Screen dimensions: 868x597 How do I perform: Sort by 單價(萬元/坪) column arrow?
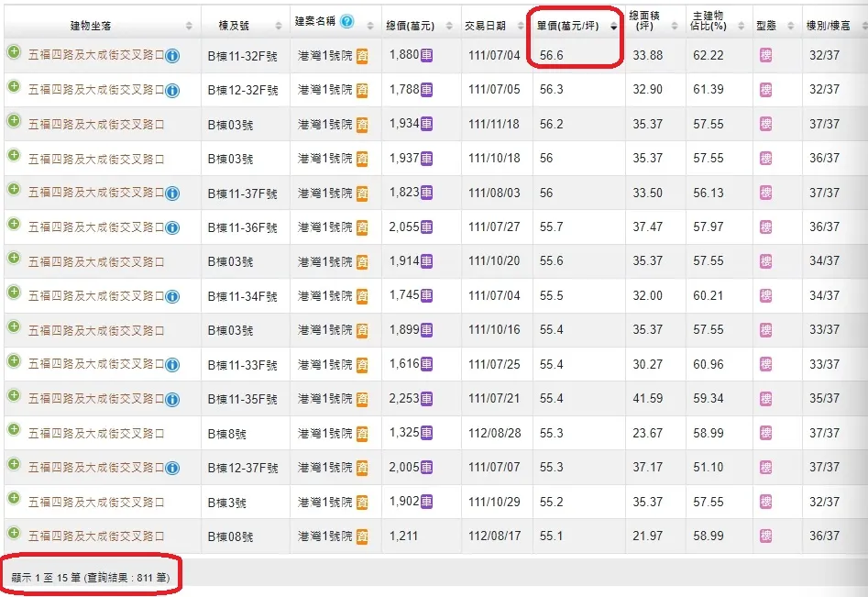pos(613,27)
